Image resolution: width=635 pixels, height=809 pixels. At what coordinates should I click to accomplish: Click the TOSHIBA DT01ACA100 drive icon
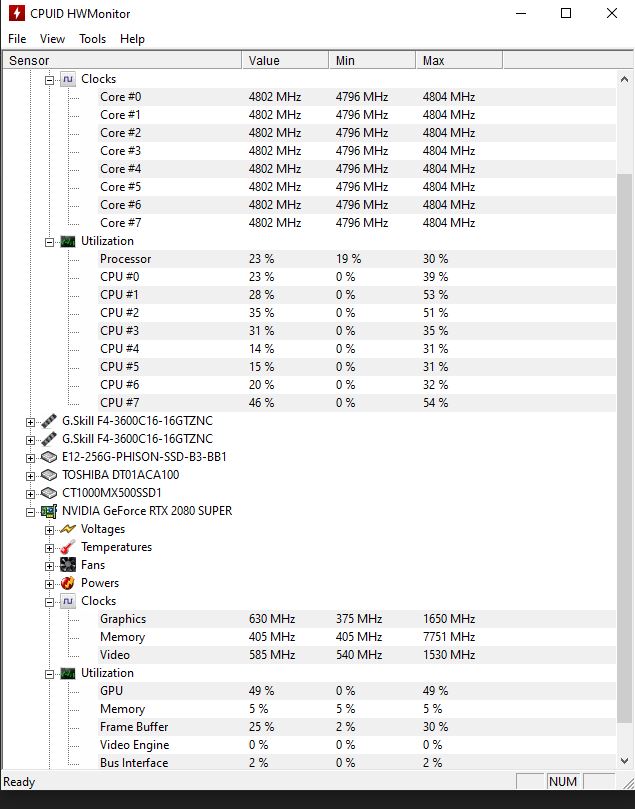pos(48,475)
